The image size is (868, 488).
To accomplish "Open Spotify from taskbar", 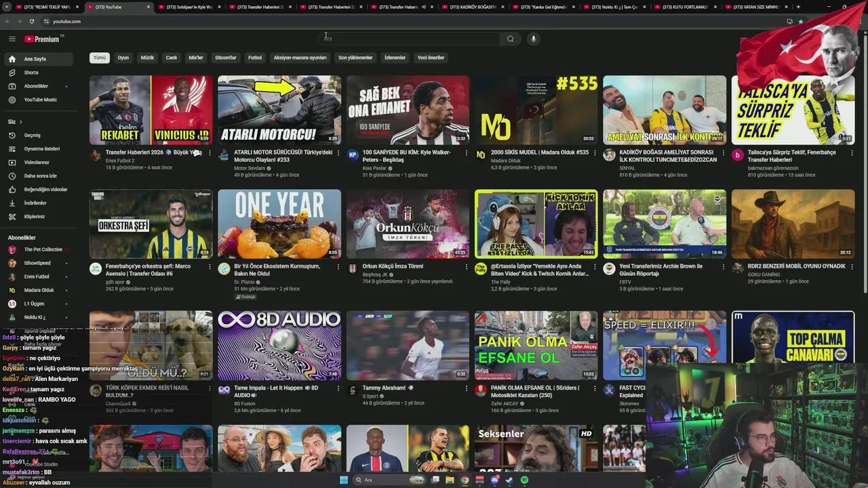I will tap(525, 480).
